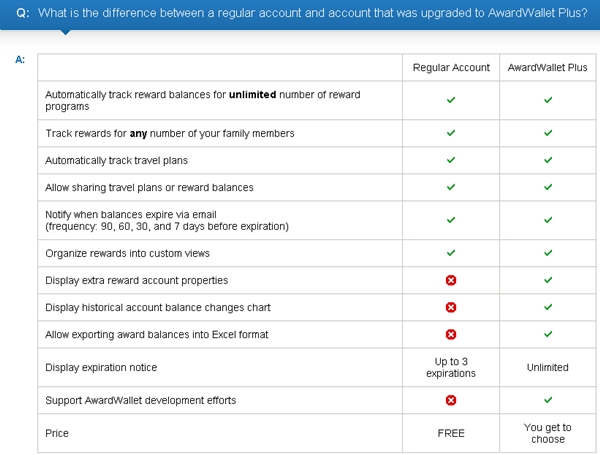Viewport: 600px width, 455px height.
Task: Click AwardWallet Plus checkmark for historical balance chart
Action: pos(548,307)
